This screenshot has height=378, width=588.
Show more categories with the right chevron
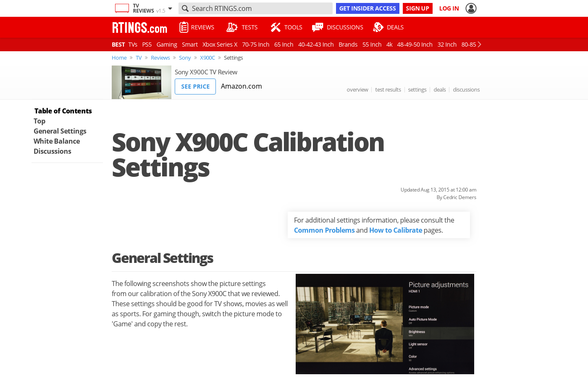479,45
